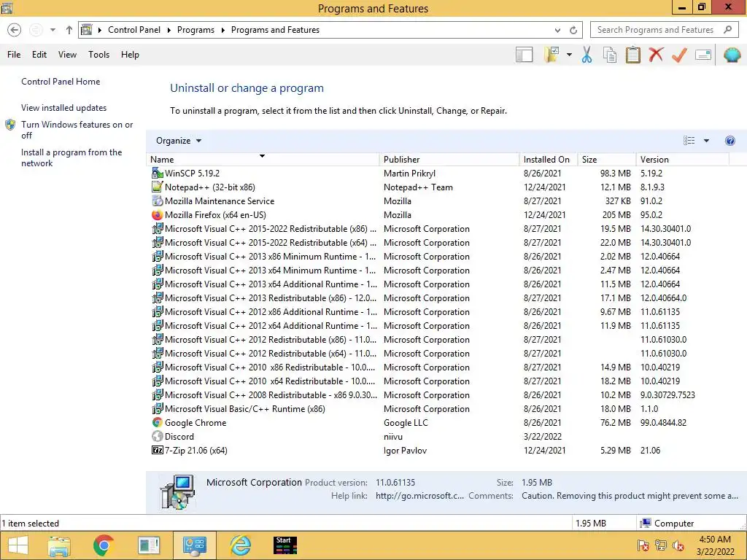Open the view options dropdown arrow
Image resolution: width=747 pixels, height=560 pixels.
706,141
